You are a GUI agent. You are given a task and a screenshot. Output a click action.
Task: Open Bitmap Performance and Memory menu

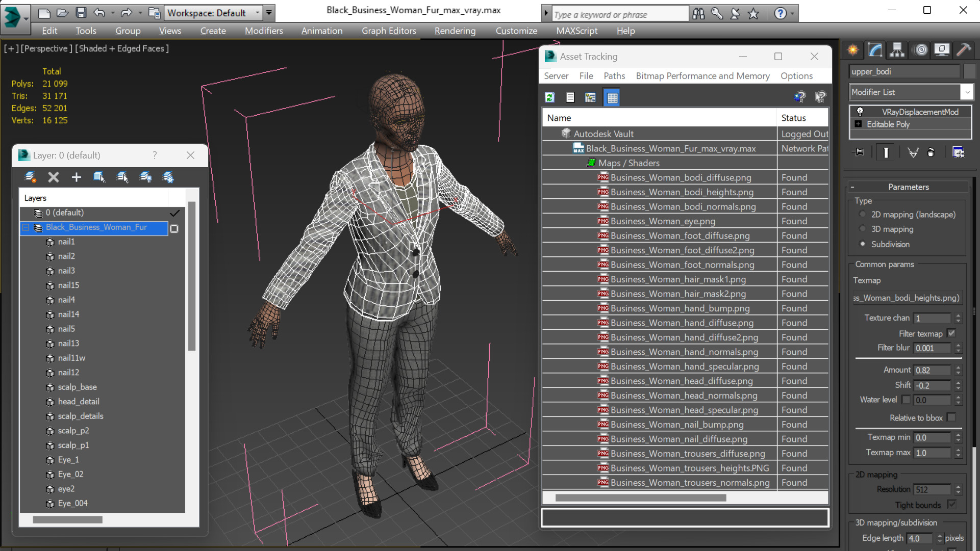[x=702, y=76]
